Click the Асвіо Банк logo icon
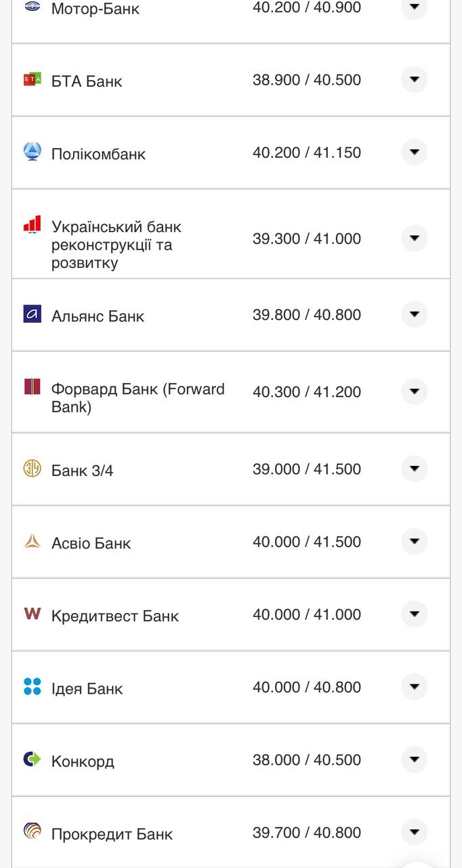 pos(33,541)
